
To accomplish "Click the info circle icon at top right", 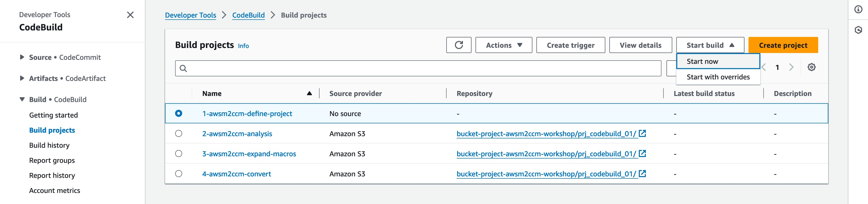I will 858,10.
